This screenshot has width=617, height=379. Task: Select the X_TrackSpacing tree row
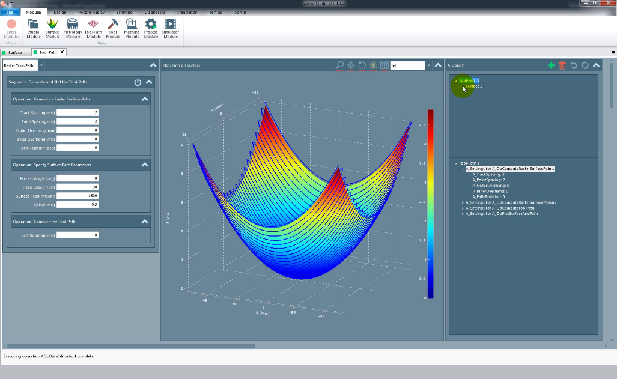point(488,174)
